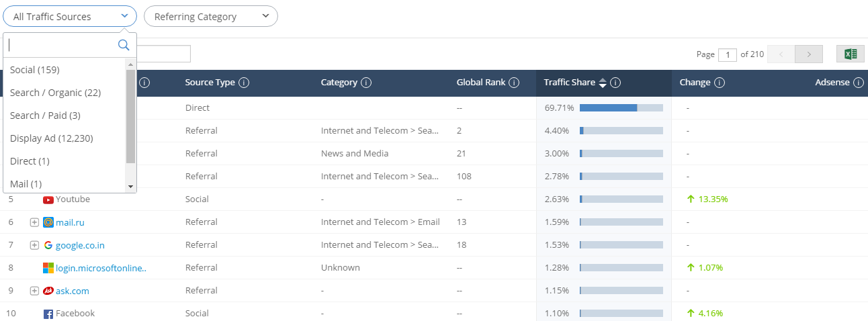Select Social (159) from the list
868x321 pixels.
coord(64,70)
